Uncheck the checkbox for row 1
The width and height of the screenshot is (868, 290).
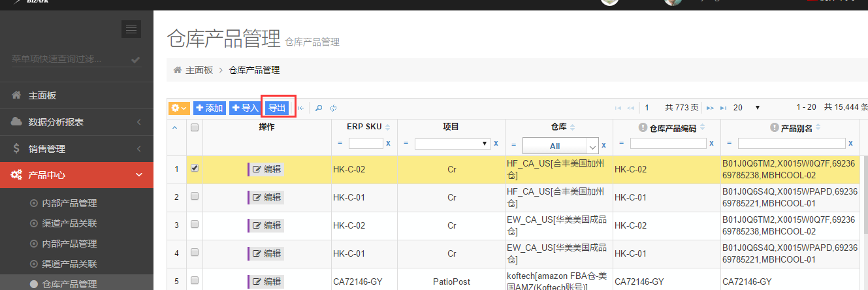click(194, 168)
